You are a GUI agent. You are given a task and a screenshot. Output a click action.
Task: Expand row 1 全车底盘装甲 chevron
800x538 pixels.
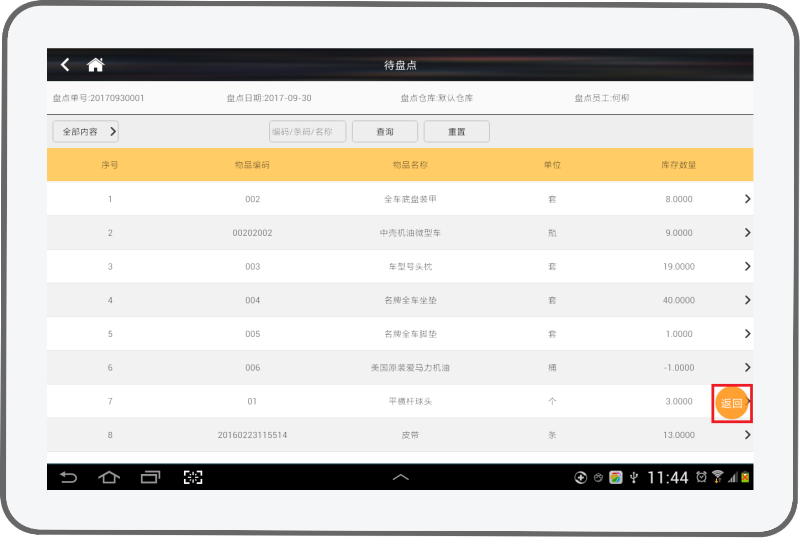(x=746, y=199)
